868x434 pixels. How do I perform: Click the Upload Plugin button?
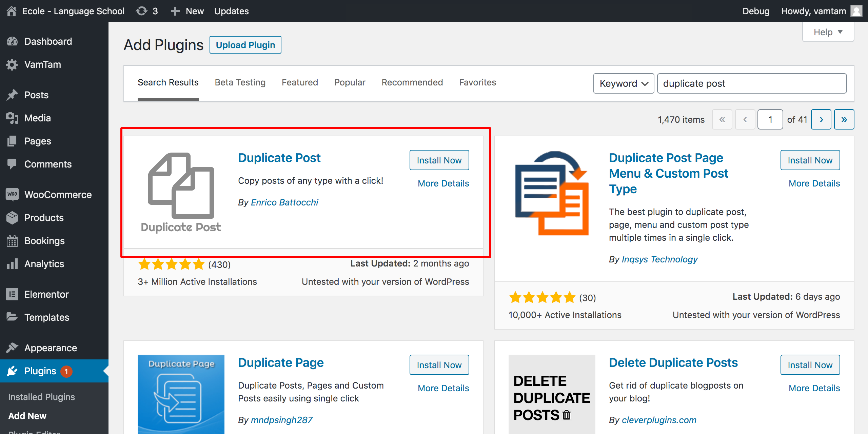(x=245, y=45)
